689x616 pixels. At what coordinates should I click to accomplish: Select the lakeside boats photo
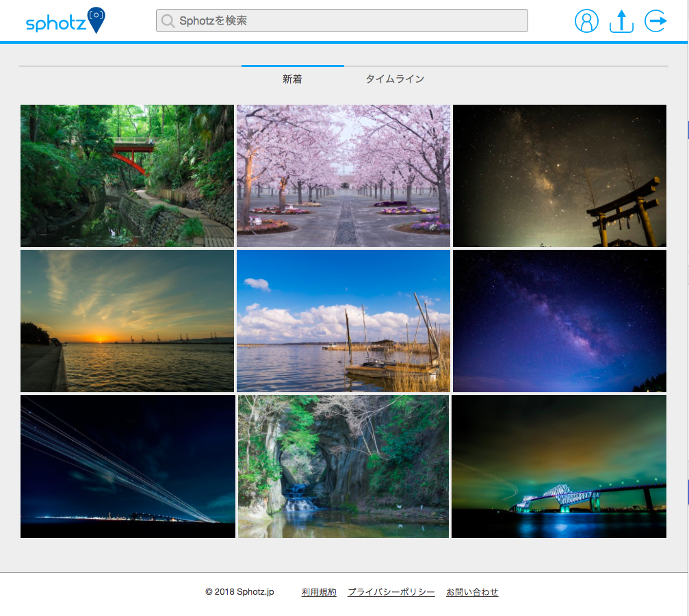pos(343,320)
